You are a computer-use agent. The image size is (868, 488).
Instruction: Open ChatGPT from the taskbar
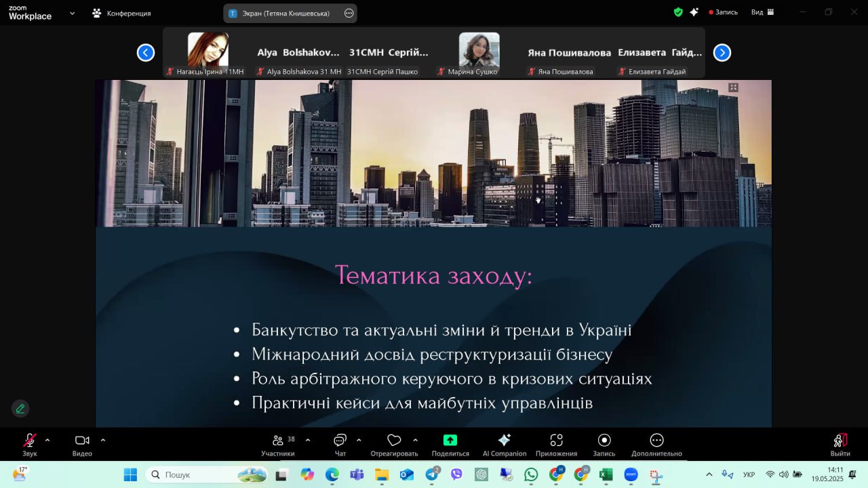481,475
